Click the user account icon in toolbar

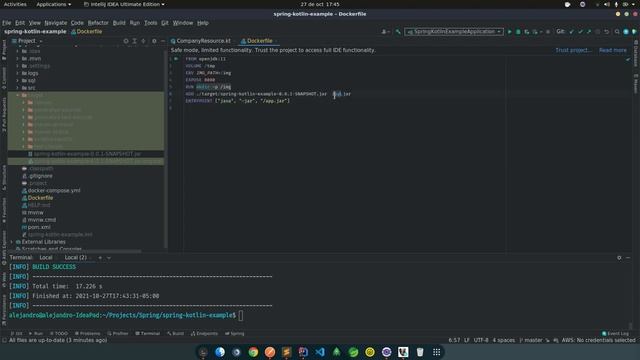click(384, 32)
